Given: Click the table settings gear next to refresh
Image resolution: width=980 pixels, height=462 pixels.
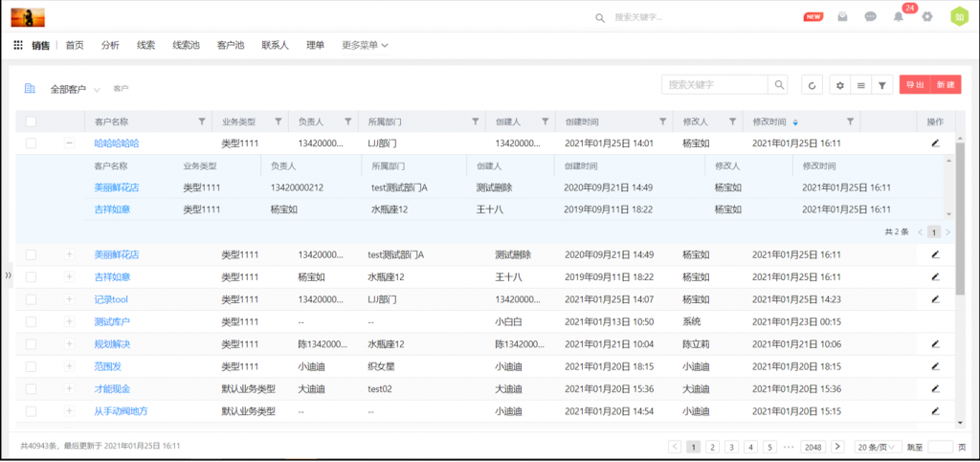Looking at the screenshot, I should (x=840, y=85).
